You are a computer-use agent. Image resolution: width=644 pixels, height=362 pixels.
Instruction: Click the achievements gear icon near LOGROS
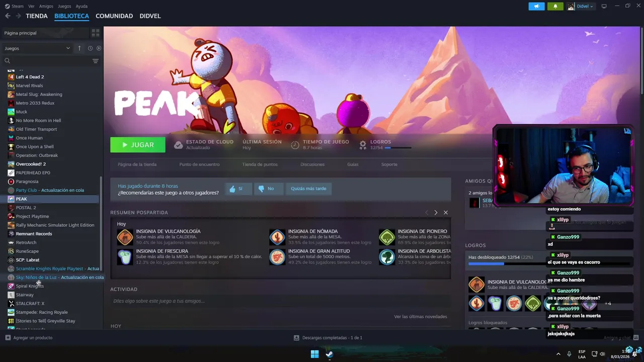click(x=363, y=145)
